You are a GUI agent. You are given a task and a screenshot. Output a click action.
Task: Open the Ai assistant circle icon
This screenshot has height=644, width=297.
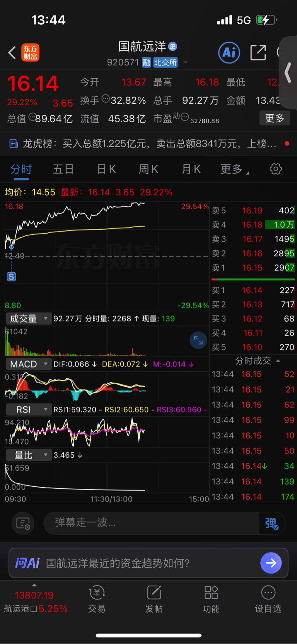pyautogui.click(x=229, y=53)
